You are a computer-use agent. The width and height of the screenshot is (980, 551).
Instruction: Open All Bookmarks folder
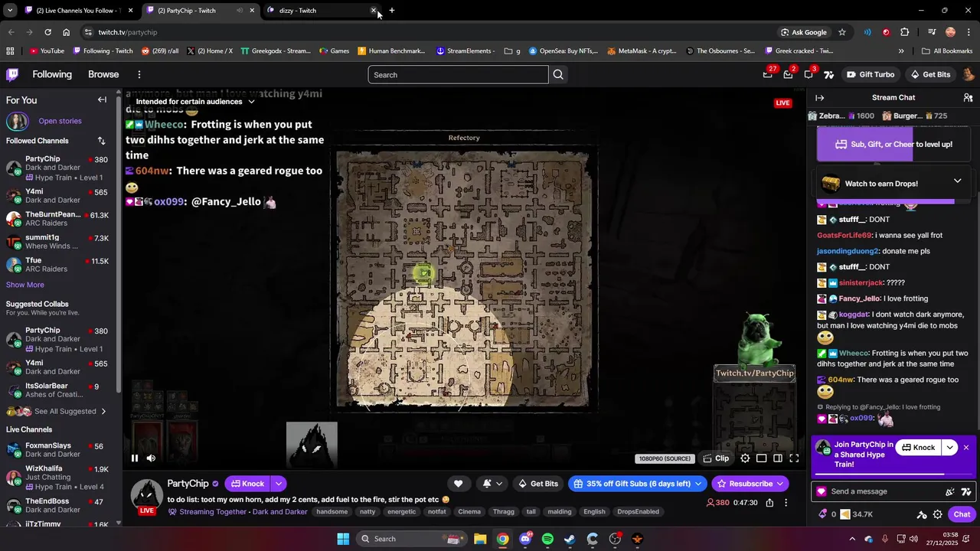point(947,51)
